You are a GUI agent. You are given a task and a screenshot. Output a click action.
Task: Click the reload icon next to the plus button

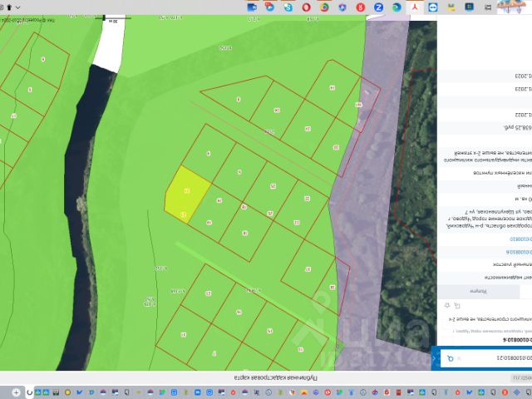click(x=30, y=392)
